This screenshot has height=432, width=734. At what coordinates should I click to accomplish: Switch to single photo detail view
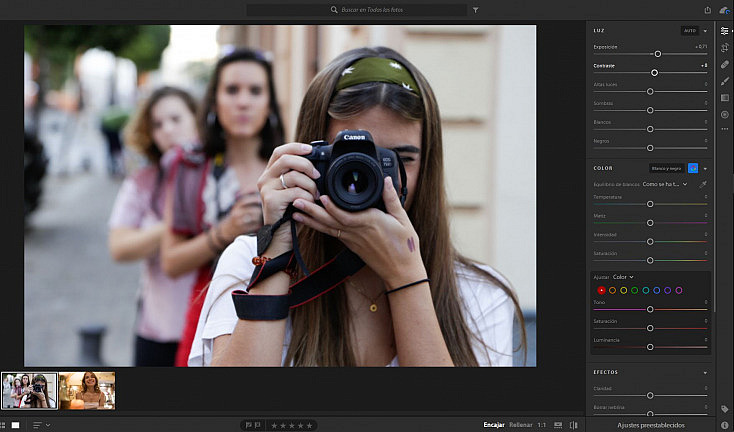tap(15, 425)
